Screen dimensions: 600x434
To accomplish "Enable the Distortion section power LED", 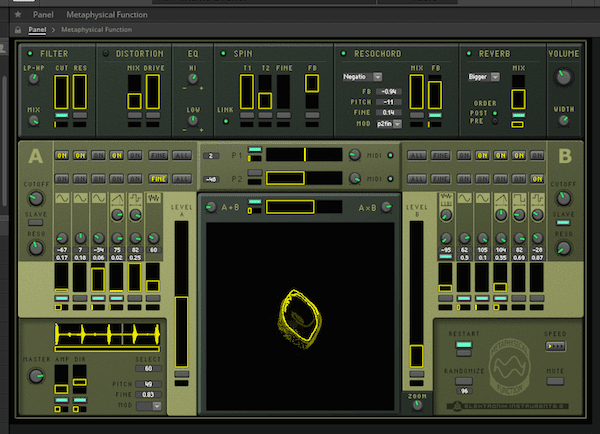I will point(106,53).
